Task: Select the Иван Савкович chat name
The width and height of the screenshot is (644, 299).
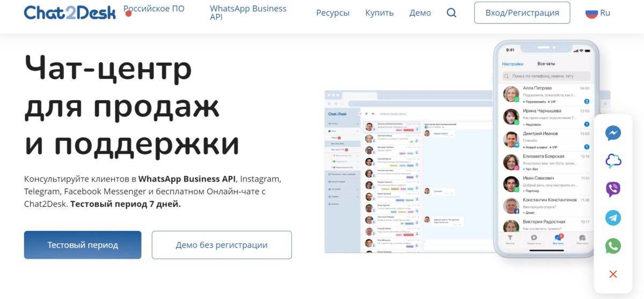Action: (538, 178)
